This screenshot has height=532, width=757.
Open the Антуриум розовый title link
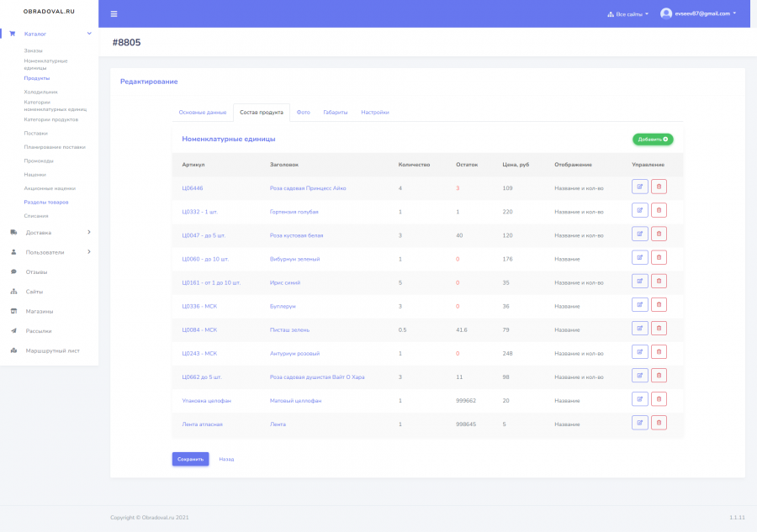coord(294,354)
